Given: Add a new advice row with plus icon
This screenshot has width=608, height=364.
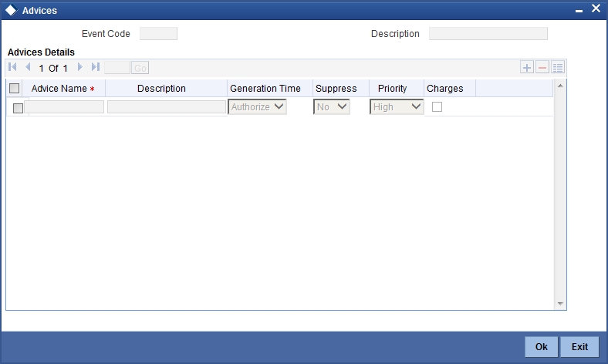Looking at the screenshot, I should [x=526, y=67].
